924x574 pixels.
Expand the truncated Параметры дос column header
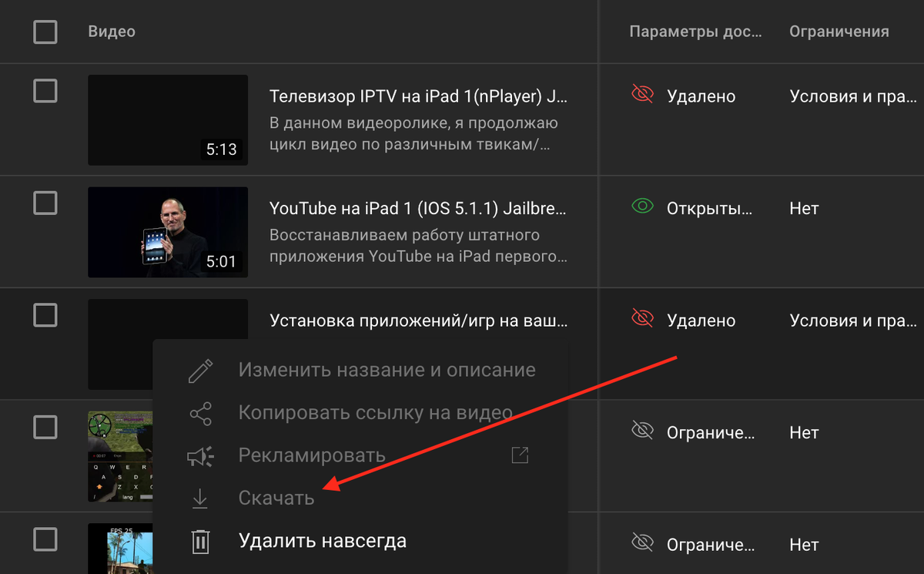695,32
